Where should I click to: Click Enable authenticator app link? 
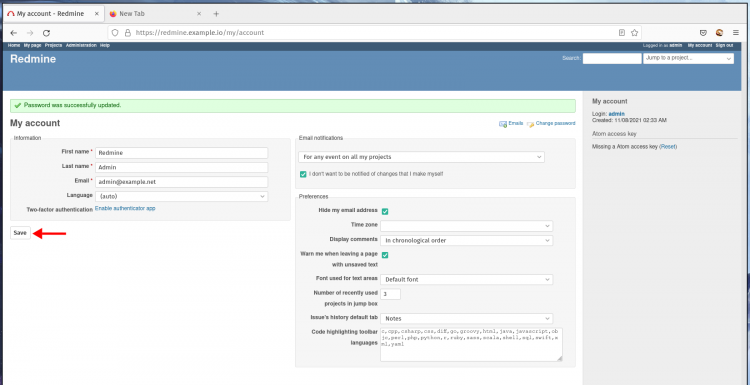125,209
